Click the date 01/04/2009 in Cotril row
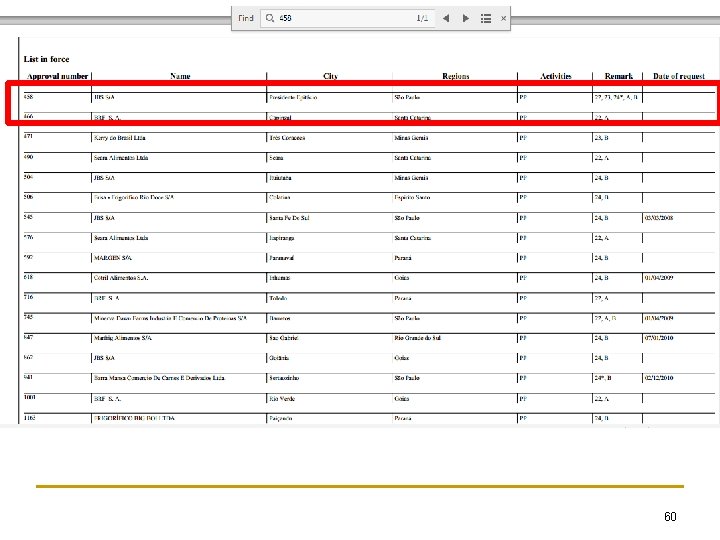The height and width of the screenshot is (540, 720). coord(658,278)
